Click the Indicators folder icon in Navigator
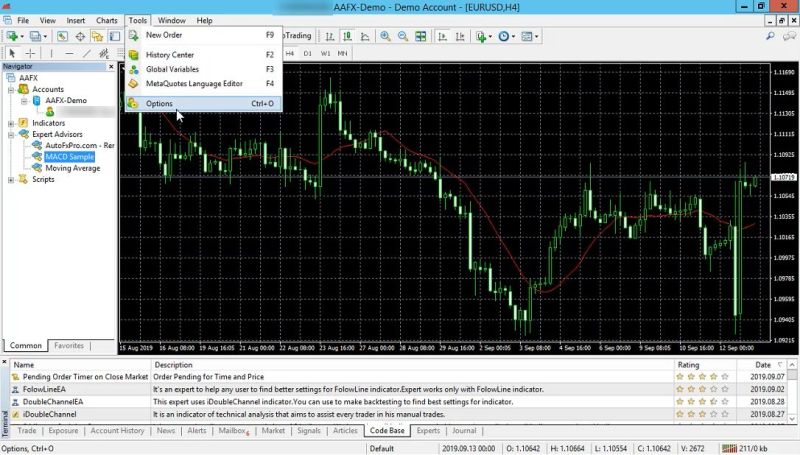The height and width of the screenshot is (455, 800). (x=23, y=123)
